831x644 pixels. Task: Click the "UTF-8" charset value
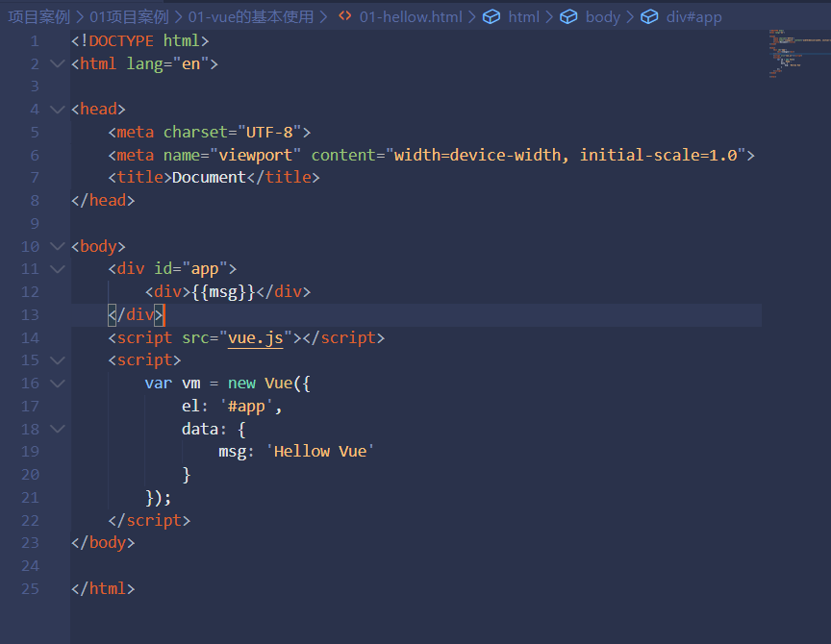(x=269, y=132)
